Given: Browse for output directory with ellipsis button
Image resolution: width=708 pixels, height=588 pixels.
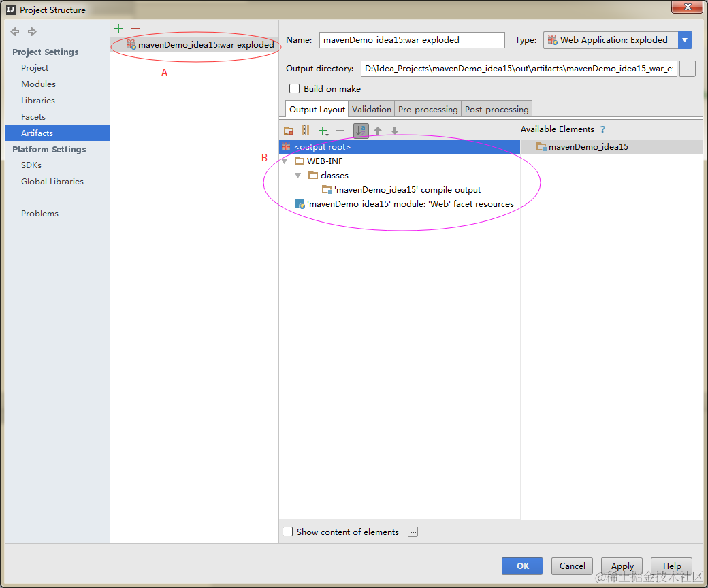Looking at the screenshot, I should pyautogui.click(x=687, y=69).
